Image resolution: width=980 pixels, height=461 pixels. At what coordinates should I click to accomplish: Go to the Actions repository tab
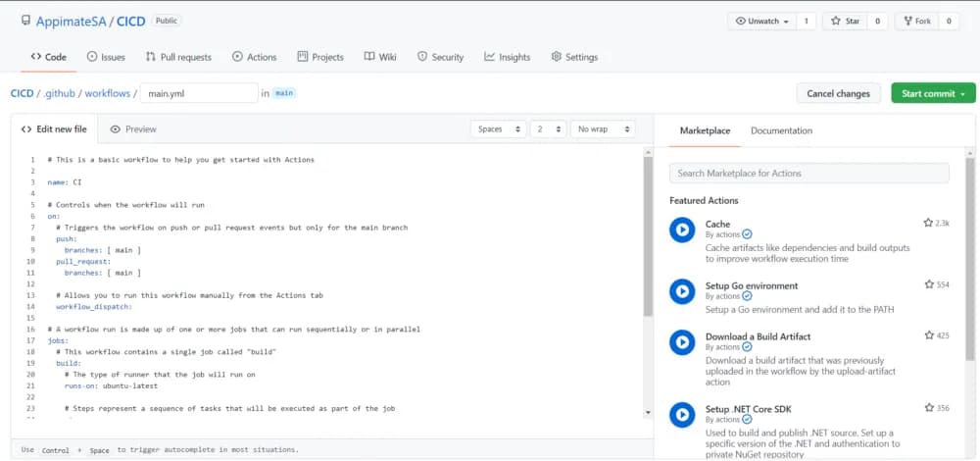point(254,57)
